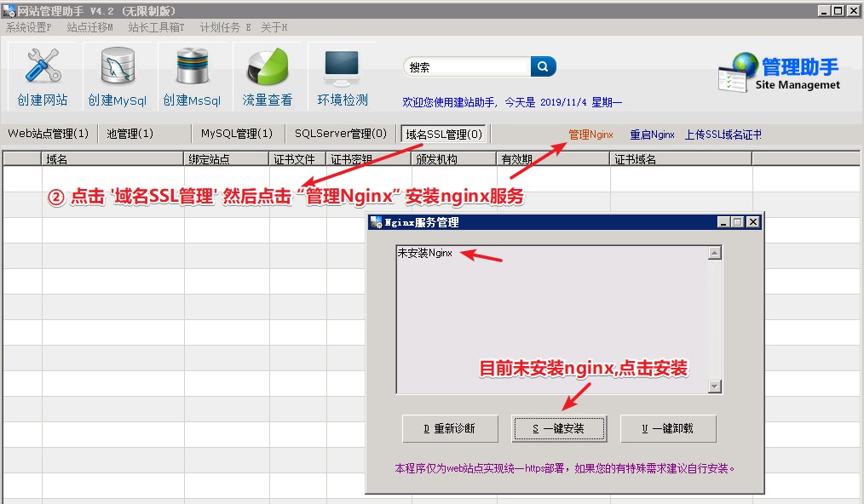Open the 站长工具箱 menu
The width and height of the screenshot is (864, 504).
pyautogui.click(x=156, y=27)
